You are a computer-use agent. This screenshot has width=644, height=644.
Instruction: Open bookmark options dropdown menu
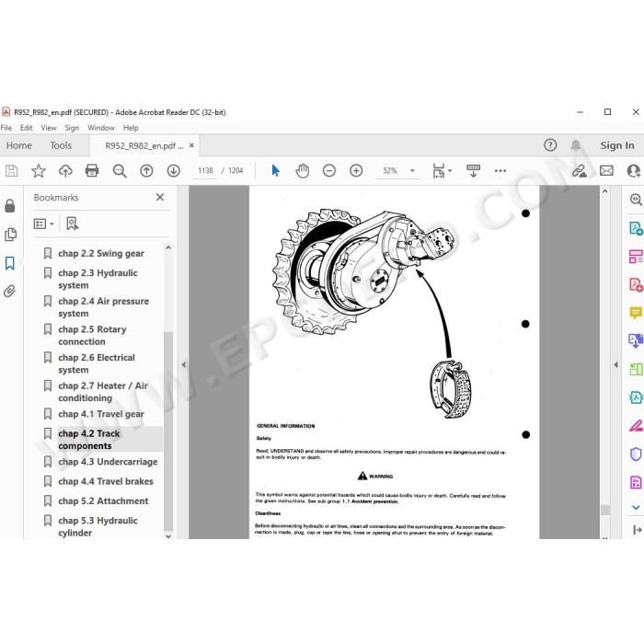(x=43, y=224)
